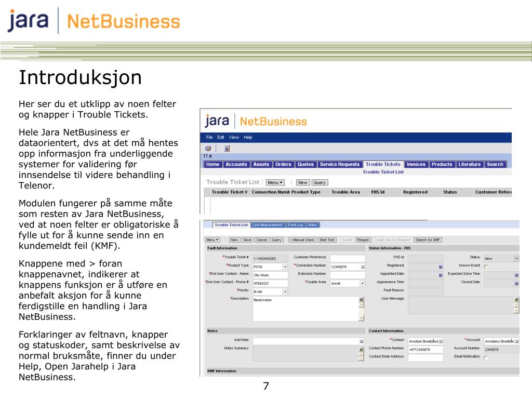
Task: Expand the Product Type dropdown
Action: pyautogui.click(x=285, y=267)
